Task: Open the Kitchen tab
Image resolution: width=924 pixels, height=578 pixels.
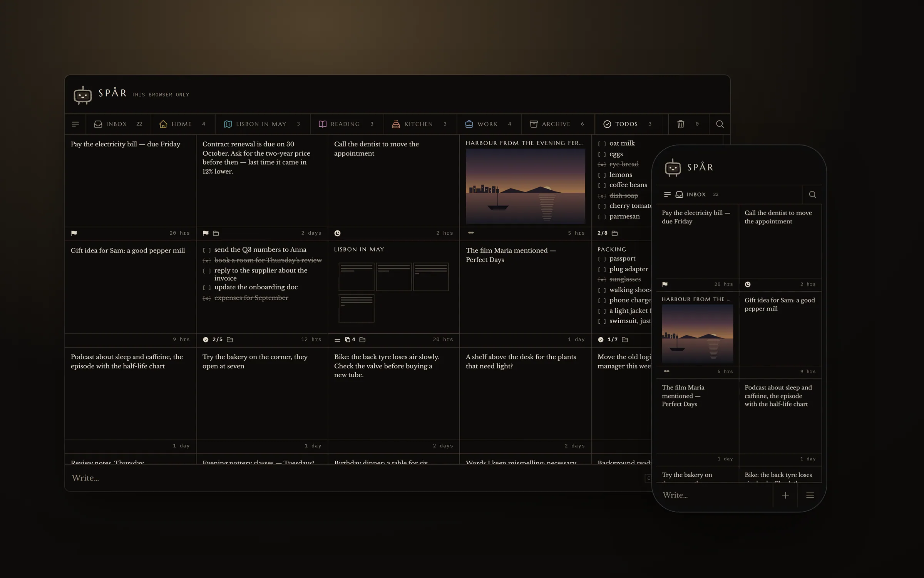Action: pos(420,124)
